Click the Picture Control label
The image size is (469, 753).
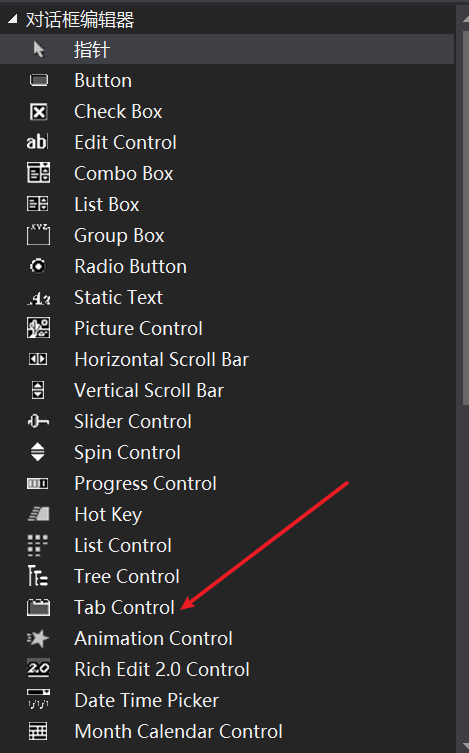(x=138, y=328)
